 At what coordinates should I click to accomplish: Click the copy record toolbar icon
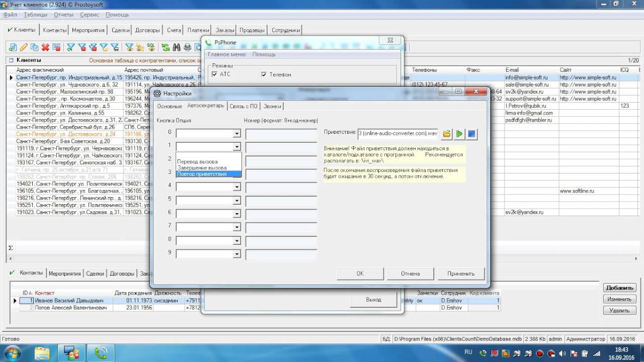coord(34,47)
